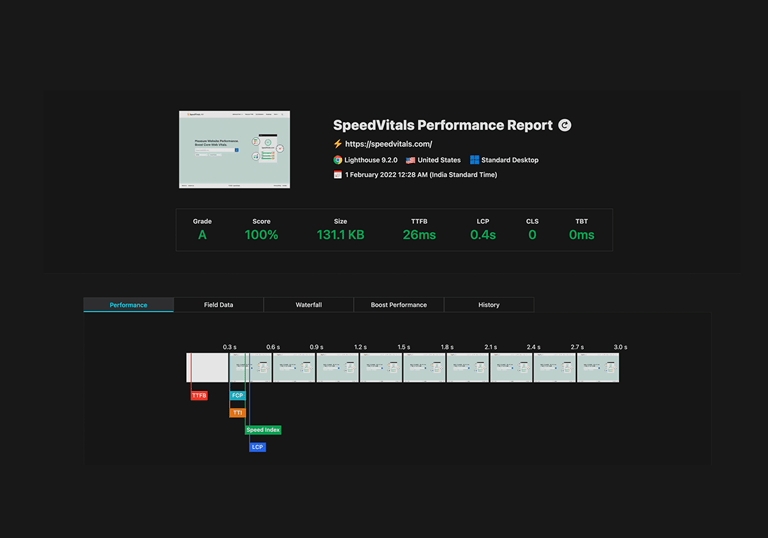
Task: Click the orange TTI timeline marker
Action: (238, 413)
